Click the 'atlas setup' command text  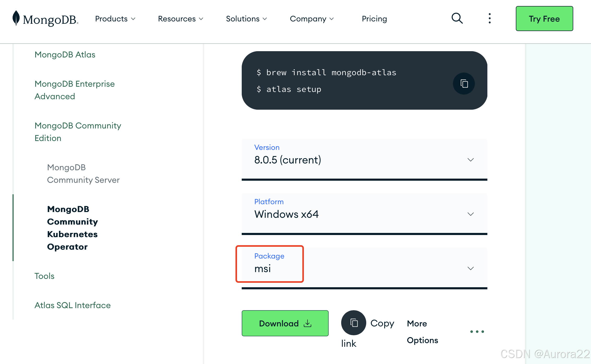point(294,89)
